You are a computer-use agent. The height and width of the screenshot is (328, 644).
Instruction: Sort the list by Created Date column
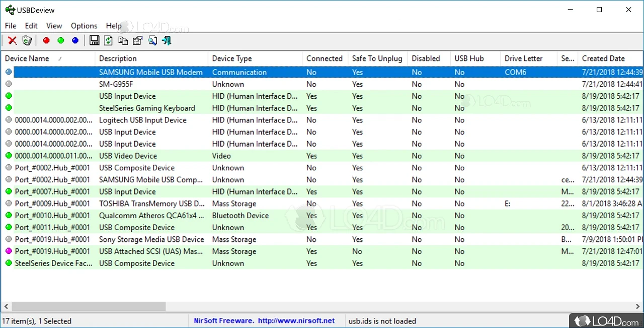pyautogui.click(x=604, y=58)
